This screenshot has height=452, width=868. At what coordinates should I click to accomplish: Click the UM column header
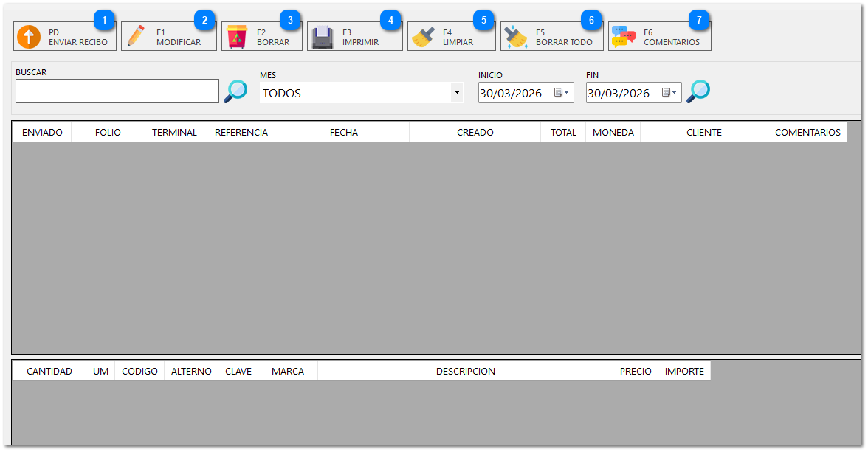(100, 371)
